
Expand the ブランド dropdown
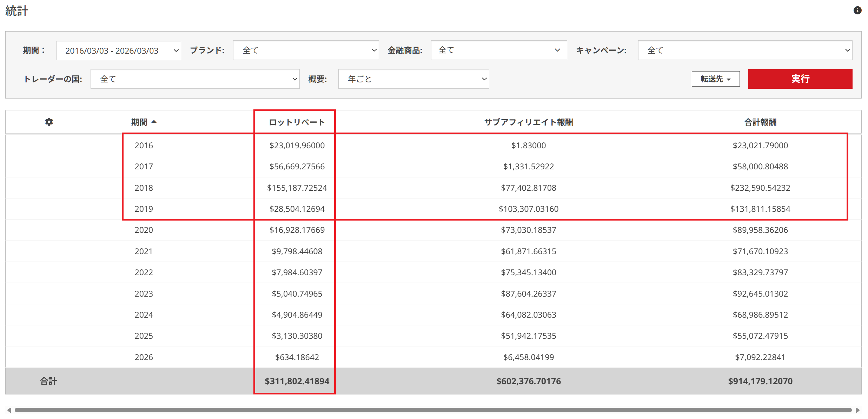(x=306, y=50)
